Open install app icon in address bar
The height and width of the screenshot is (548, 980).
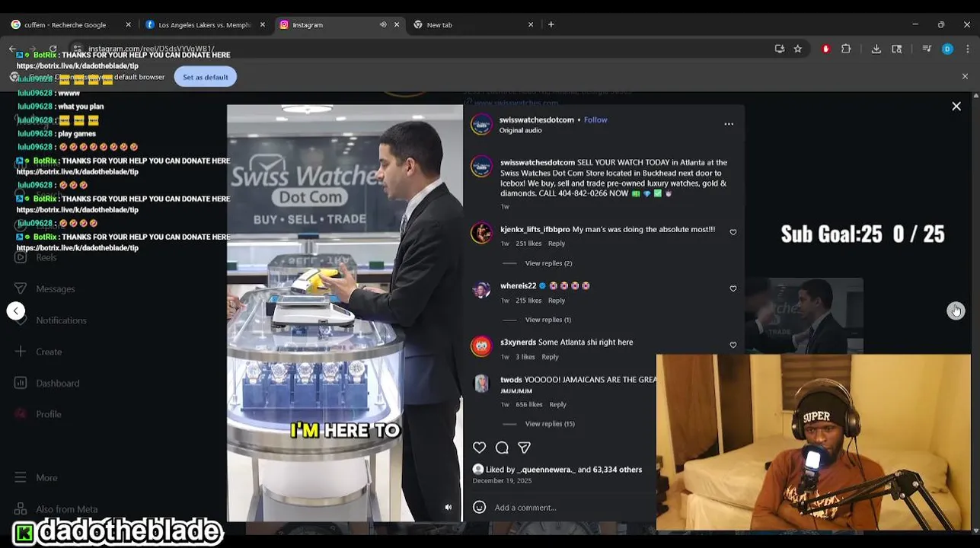[x=780, y=49]
